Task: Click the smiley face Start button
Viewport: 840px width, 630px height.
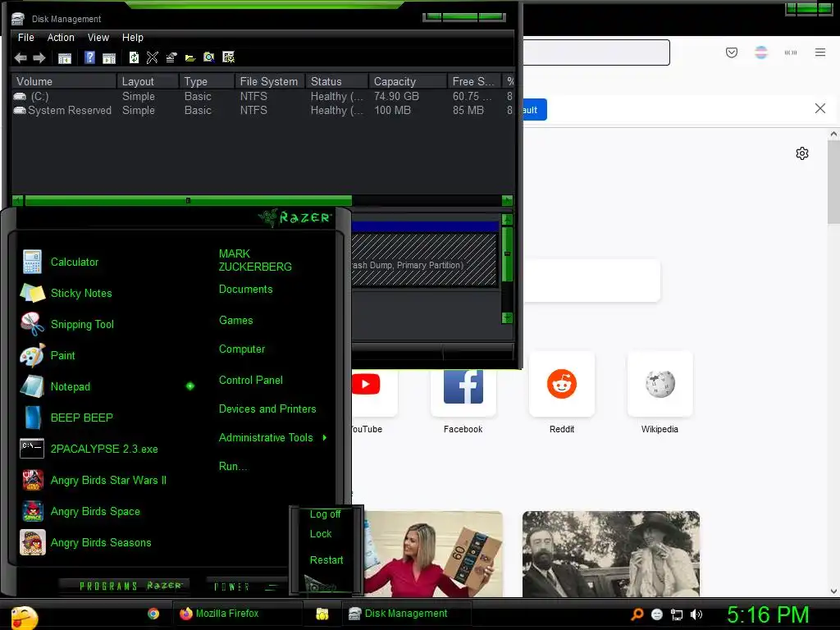Action: (24, 617)
